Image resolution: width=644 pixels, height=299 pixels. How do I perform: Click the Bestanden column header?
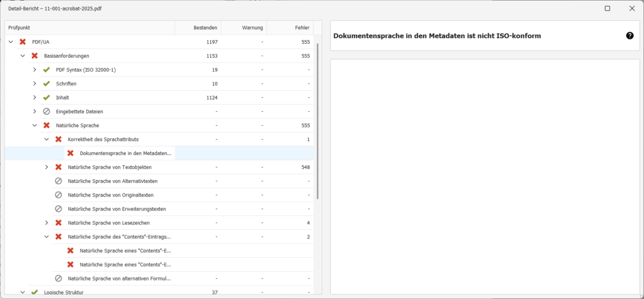tap(198, 28)
